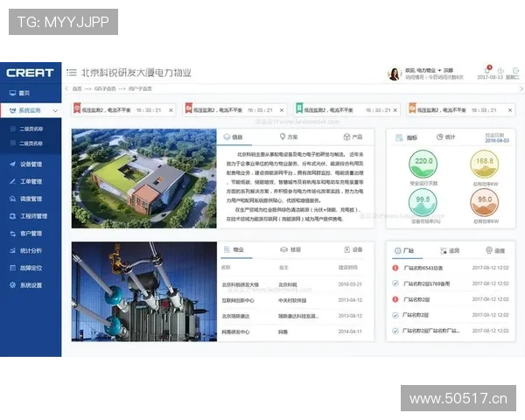Switch to the 厂站 tab
This screenshot has height=420, width=525.
pos(404,250)
